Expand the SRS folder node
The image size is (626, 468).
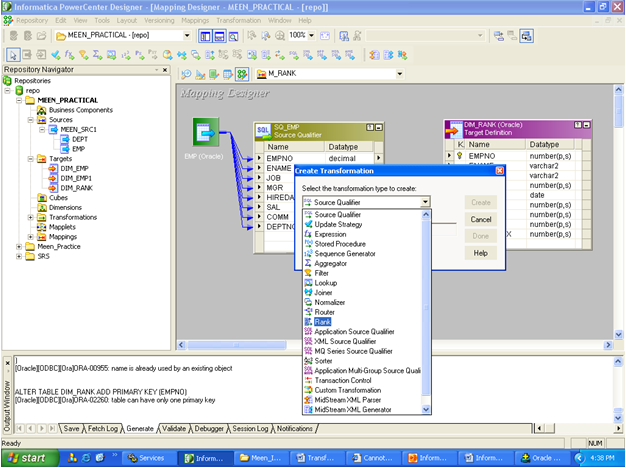click(x=19, y=256)
